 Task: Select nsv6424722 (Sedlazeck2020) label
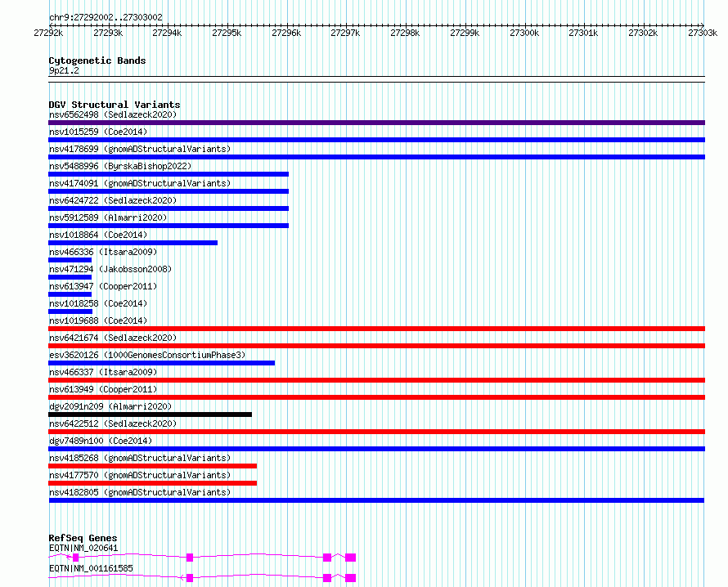pyautogui.click(x=113, y=200)
